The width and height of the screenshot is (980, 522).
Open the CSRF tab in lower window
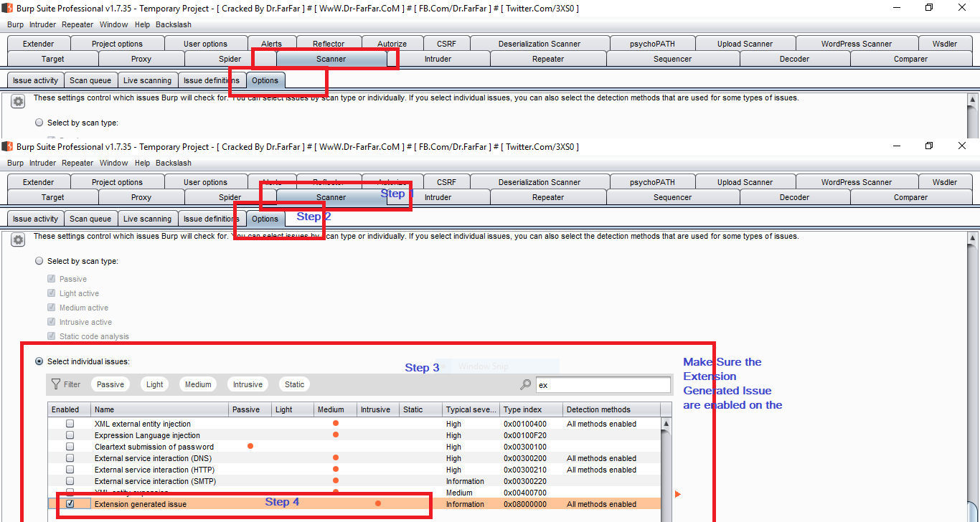446,182
